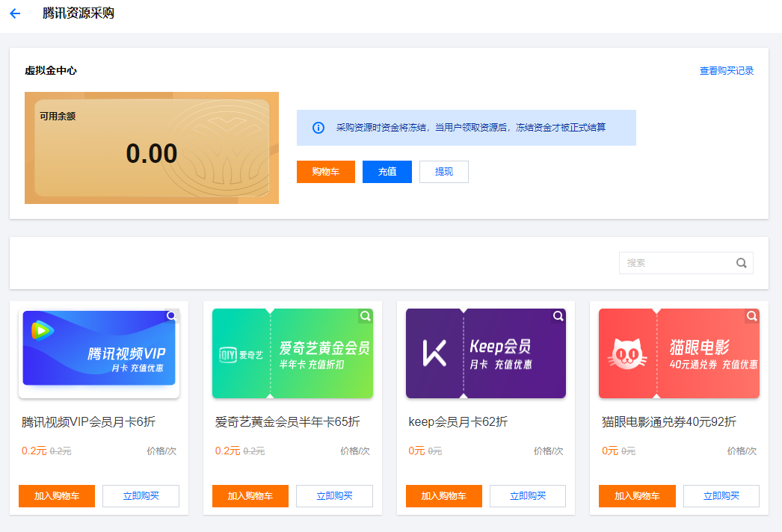Screen dimensions: 782x532
Task: Click the 提现 withdraw button
Action: pyautogui.click(x=444, y=172)
